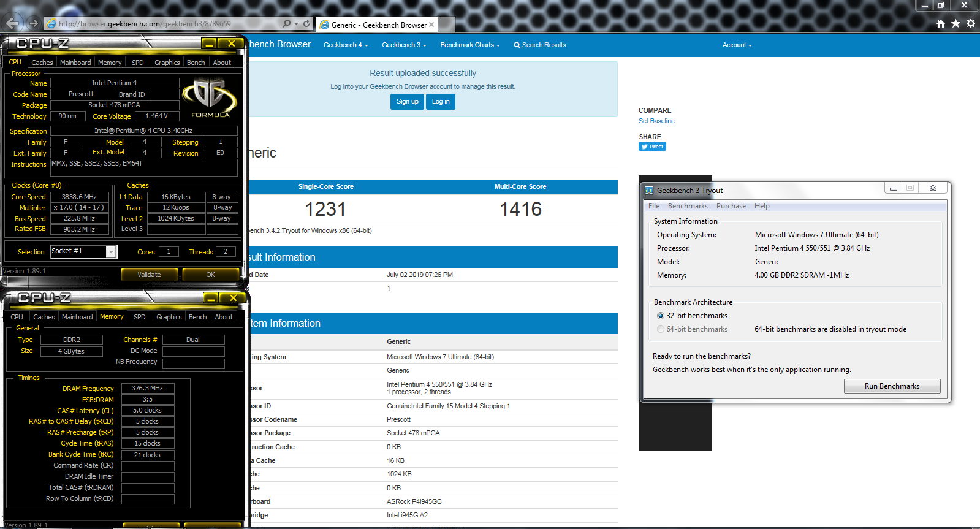Switch to Bench tab in upper CPU-Z
The width and height of the screenshot is (980, 529).
[x=196, y=63]
